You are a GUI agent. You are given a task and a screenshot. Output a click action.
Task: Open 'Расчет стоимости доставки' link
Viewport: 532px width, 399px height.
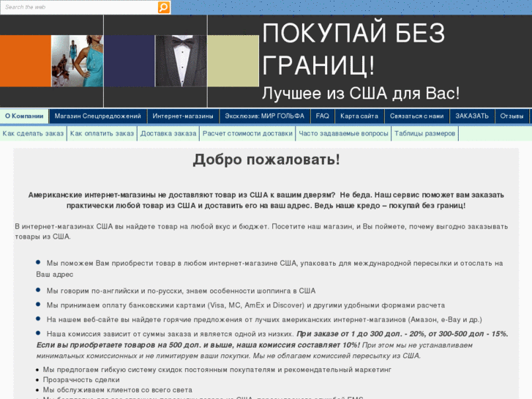247,133
